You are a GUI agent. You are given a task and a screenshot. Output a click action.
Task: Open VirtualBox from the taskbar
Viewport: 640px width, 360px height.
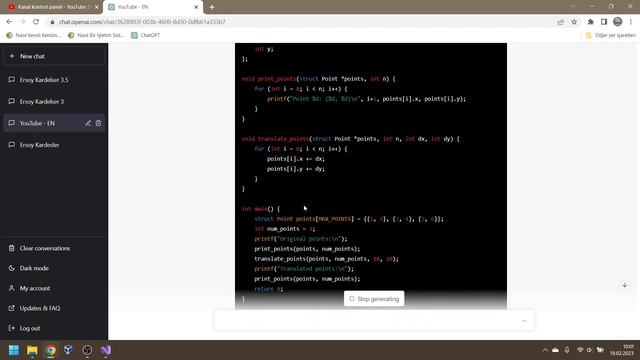pyautogui.click(x=68, y=350)
